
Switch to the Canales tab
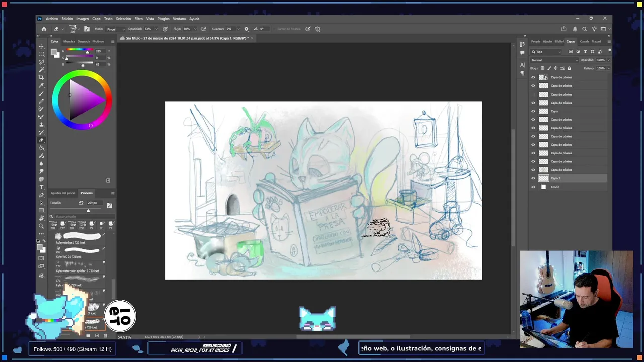584,41
